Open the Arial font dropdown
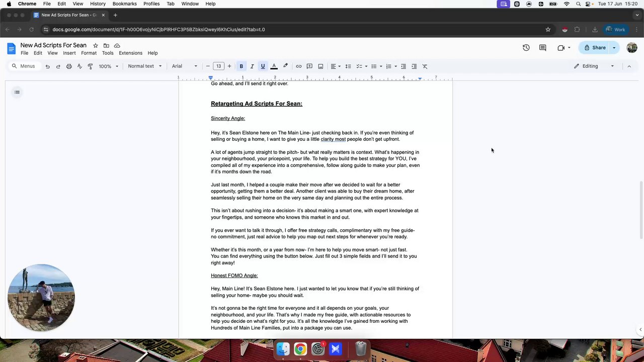Viewport: 644px width, 362px height. point(185,66)
